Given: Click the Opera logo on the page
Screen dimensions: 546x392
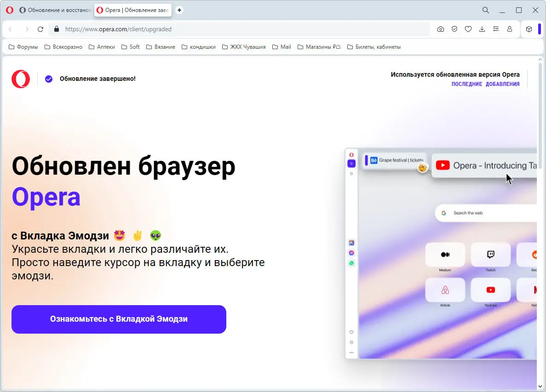Looking at the screenshot, I should click(21, 79).
